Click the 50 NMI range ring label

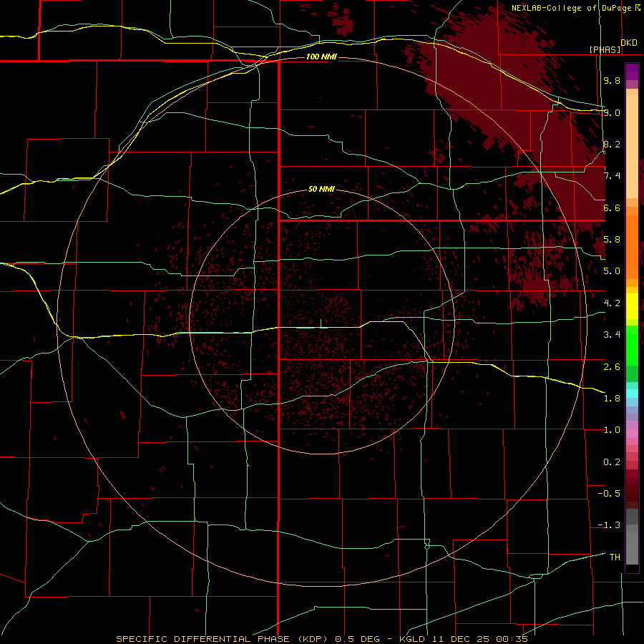click(321, 189)
